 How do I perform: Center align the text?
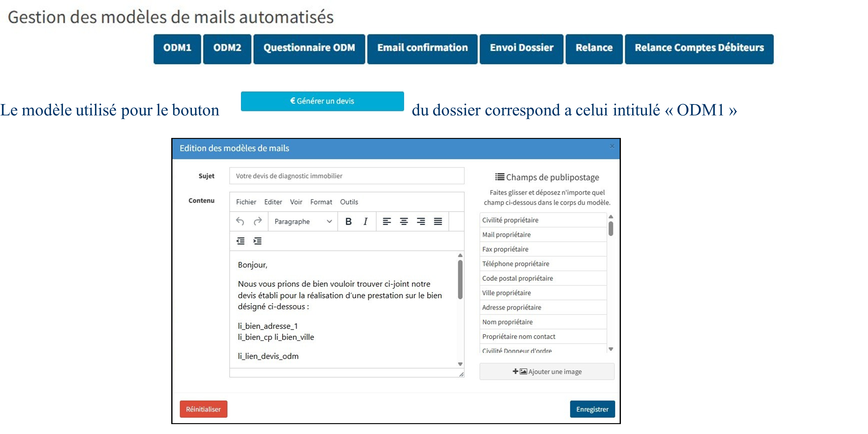pos(404,221)
